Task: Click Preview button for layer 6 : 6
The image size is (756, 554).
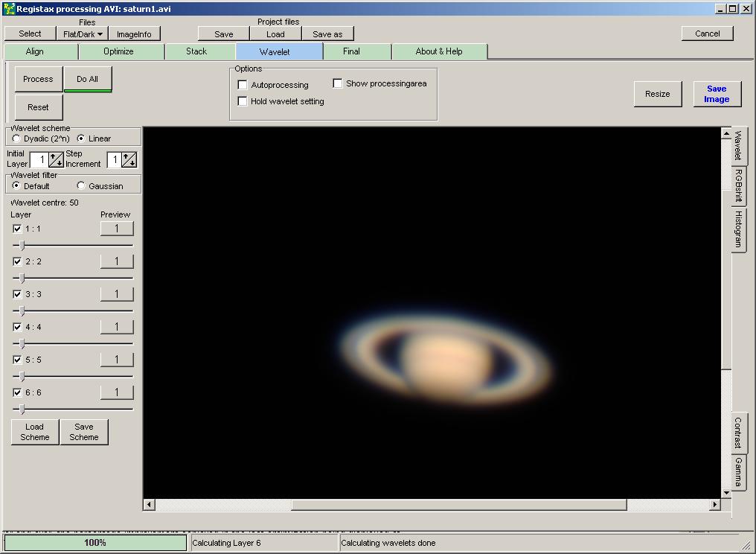Action: (117, 393)
